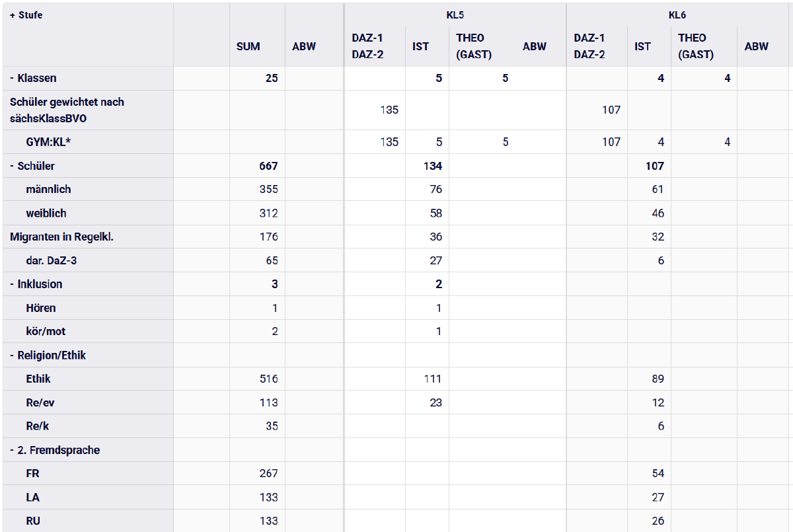Click the IST header under KL5
This screenshot has height=532, width=793.
tap(420, 46)
